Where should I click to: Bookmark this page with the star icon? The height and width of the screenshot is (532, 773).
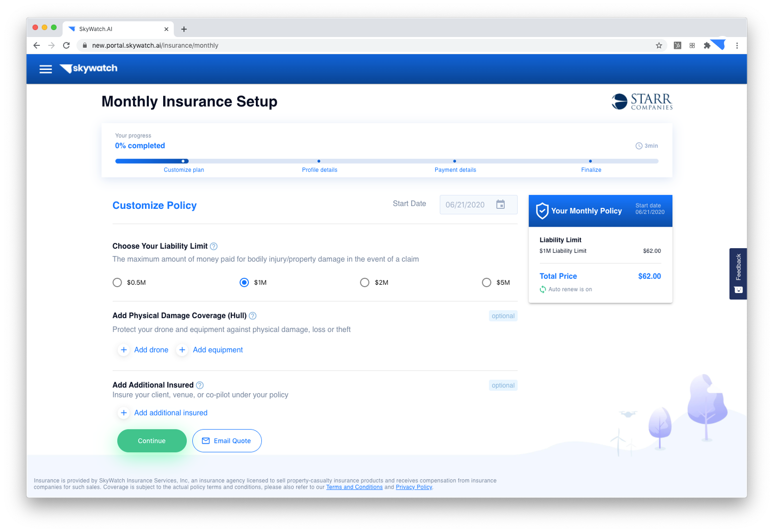pyautogui.click(x=659, y=45)
